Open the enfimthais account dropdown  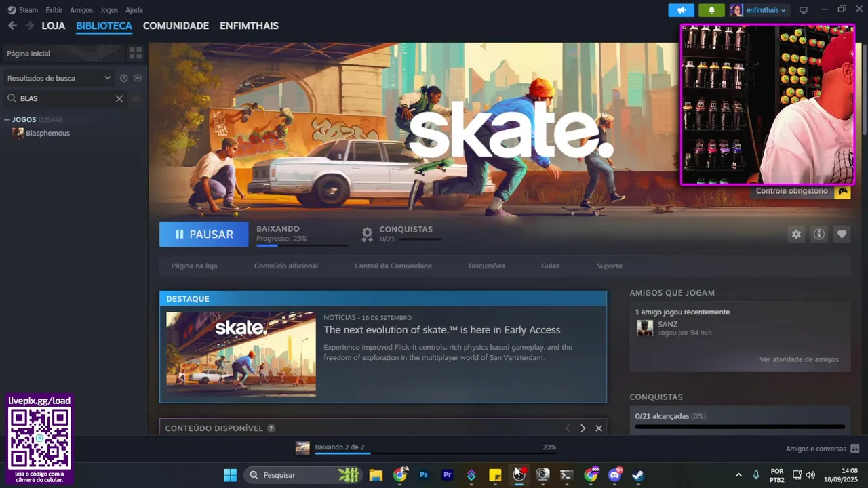pos(766,10)
